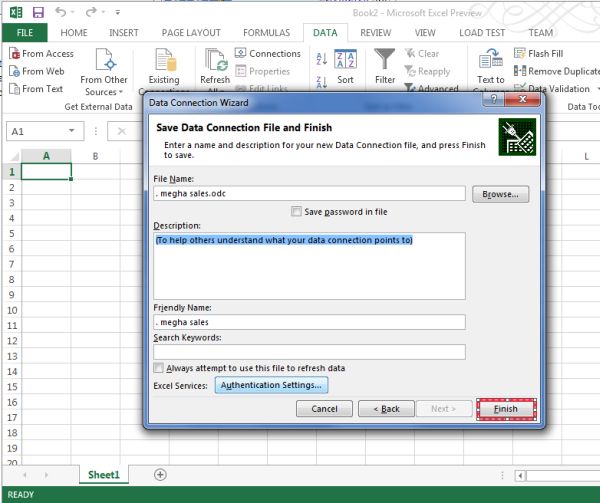Click the Save icon in quick access toolbar
This screenshot has height=503, width=600.
38,13
